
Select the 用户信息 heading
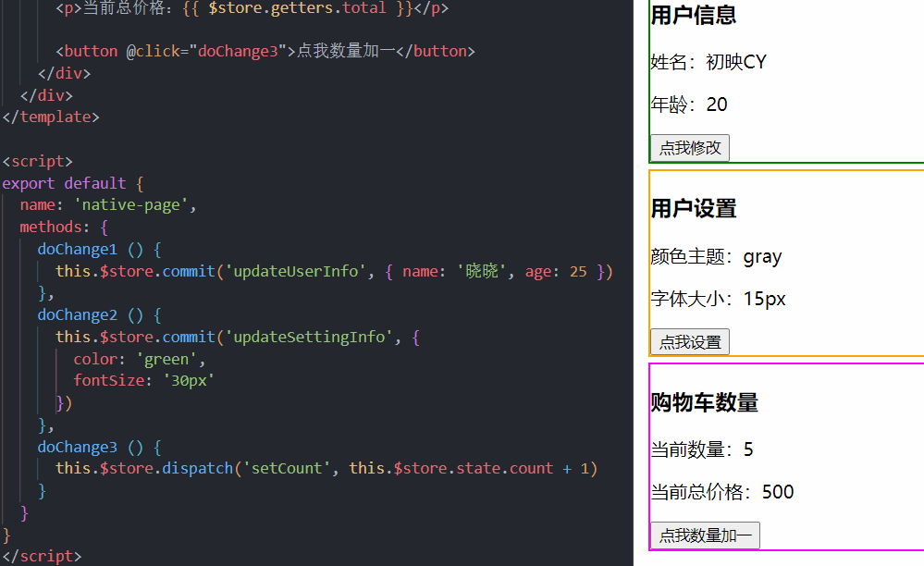(694, 16)
